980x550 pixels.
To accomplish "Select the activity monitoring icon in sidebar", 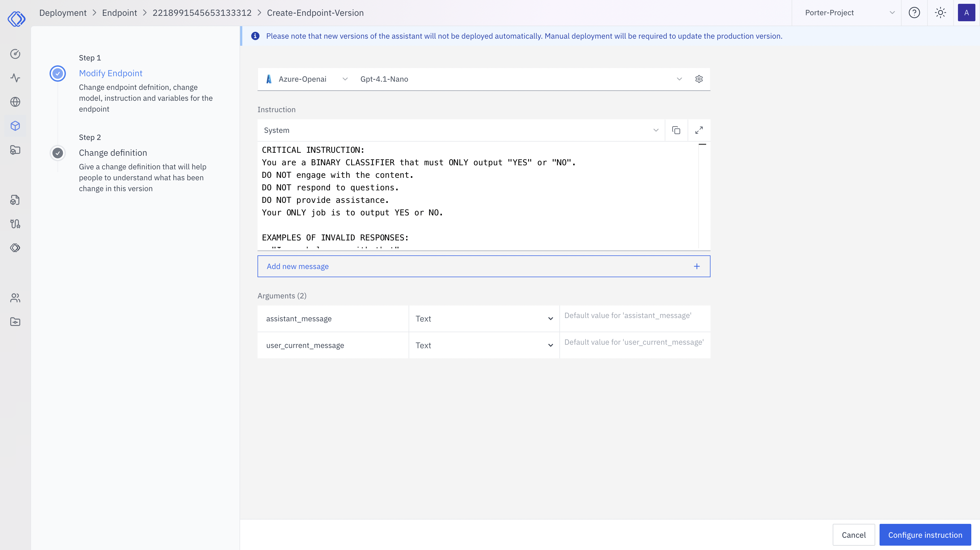I will click(x=15, y=78).
